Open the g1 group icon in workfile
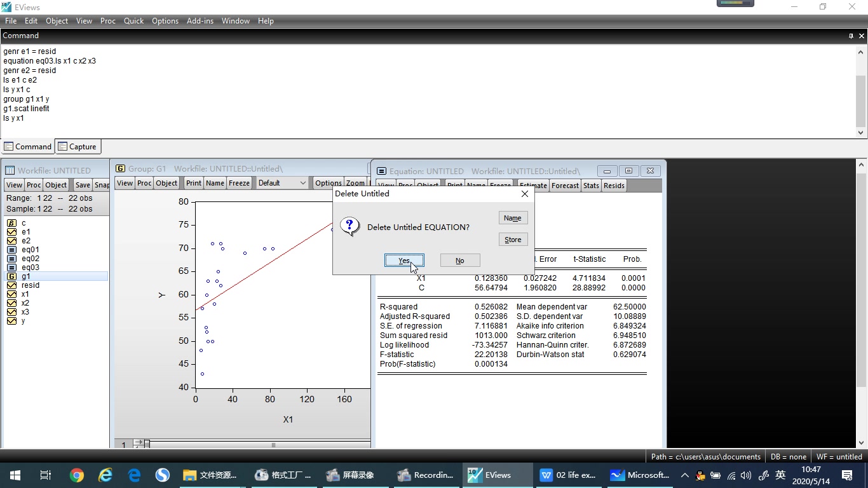868x488 pixels. pyautogui.click(x=18, y=276)
